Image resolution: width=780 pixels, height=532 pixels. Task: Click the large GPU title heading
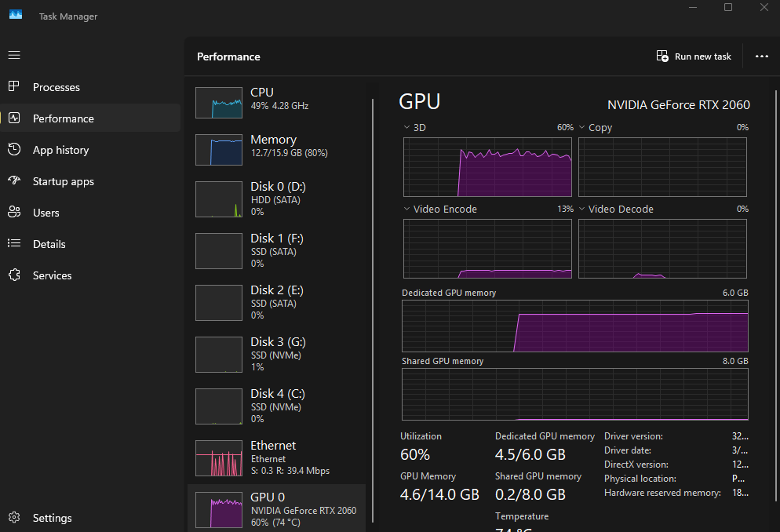pyautogui.click(x=419, y=101)
